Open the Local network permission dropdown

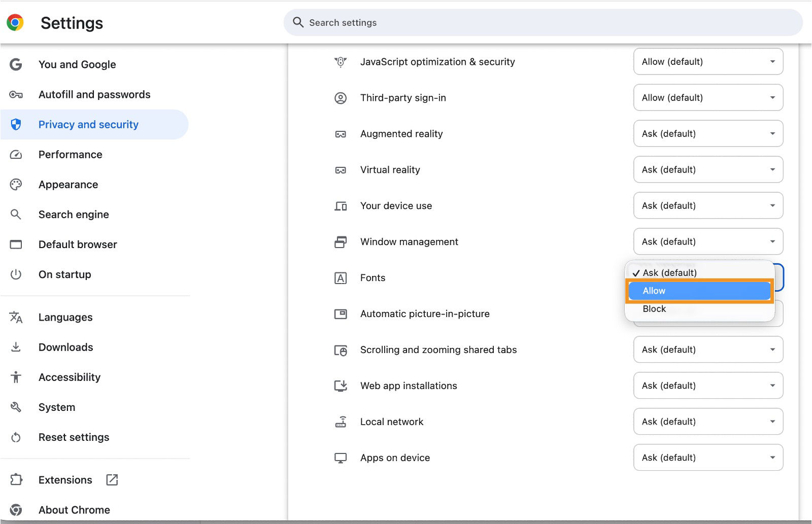(x=708, y=422)
